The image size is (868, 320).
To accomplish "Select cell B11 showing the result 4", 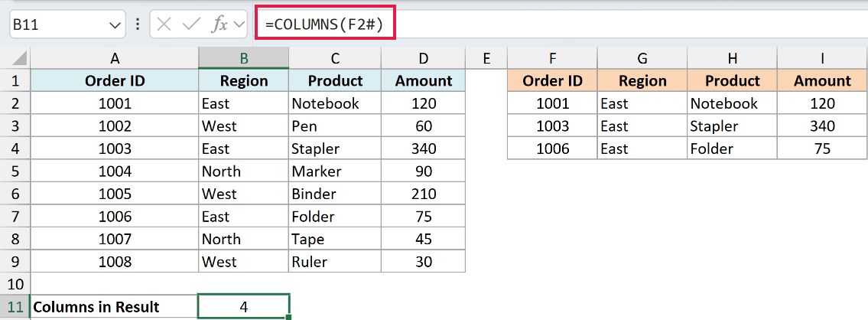I will 243,307.
